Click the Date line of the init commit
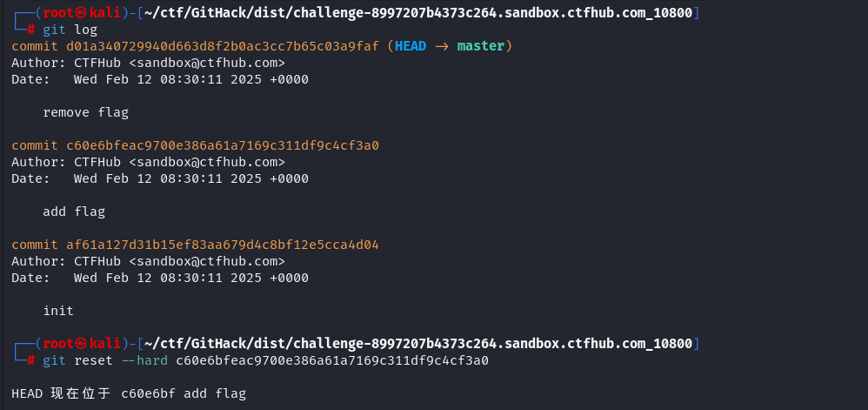868x410 pixels. (x=160, y=278)
